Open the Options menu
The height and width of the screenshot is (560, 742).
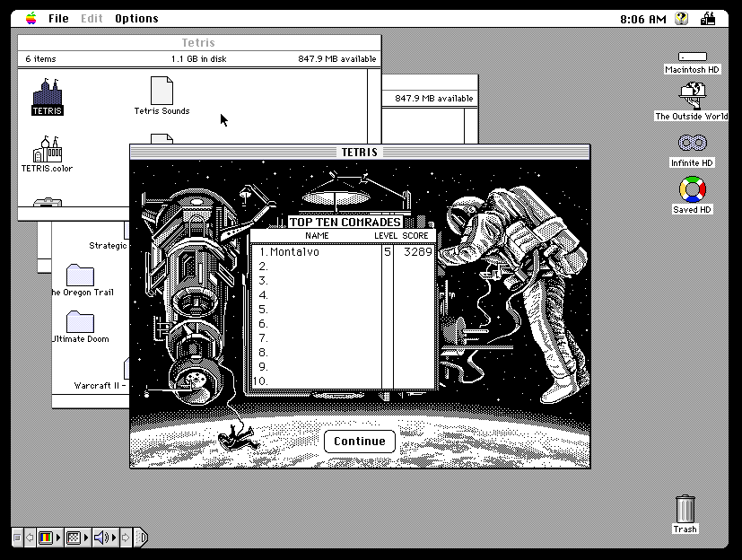[136, 18]
